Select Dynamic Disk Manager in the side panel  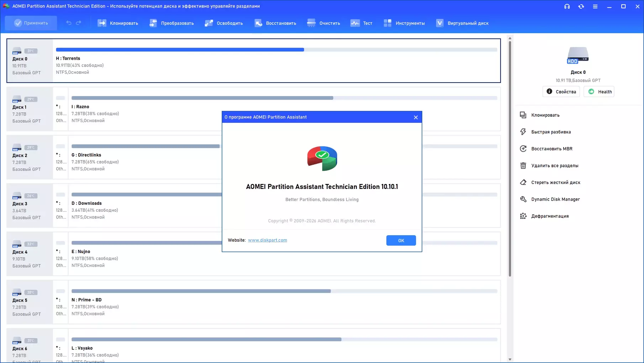[555, 199]
